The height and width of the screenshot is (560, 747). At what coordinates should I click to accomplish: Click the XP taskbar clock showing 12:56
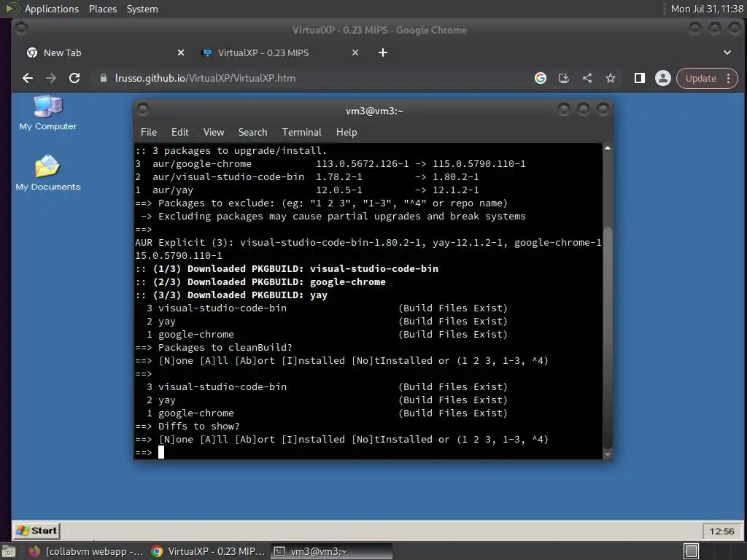pos(721,531)
